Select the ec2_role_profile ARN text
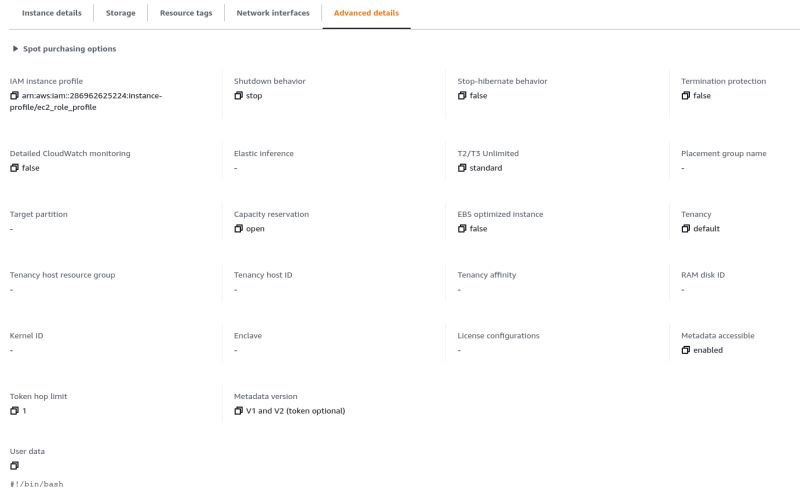The width and height of the screenshot is (800, 502). (86, 102)
